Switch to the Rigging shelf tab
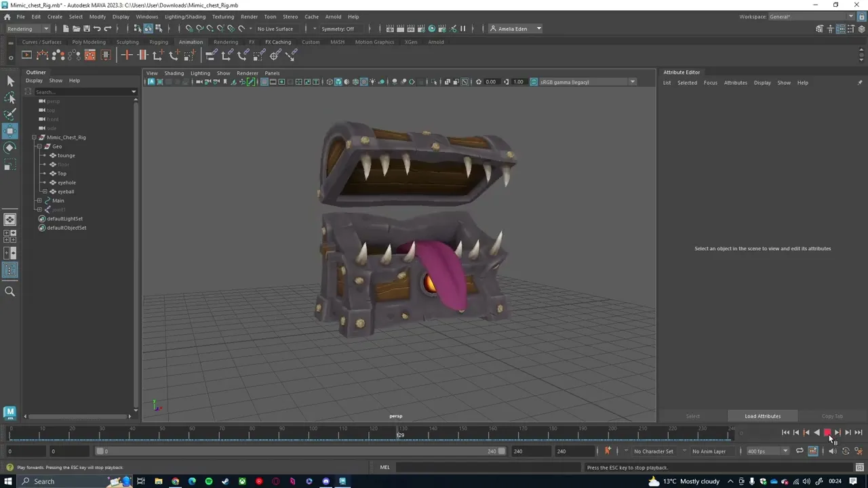 [x=158, y=42]
